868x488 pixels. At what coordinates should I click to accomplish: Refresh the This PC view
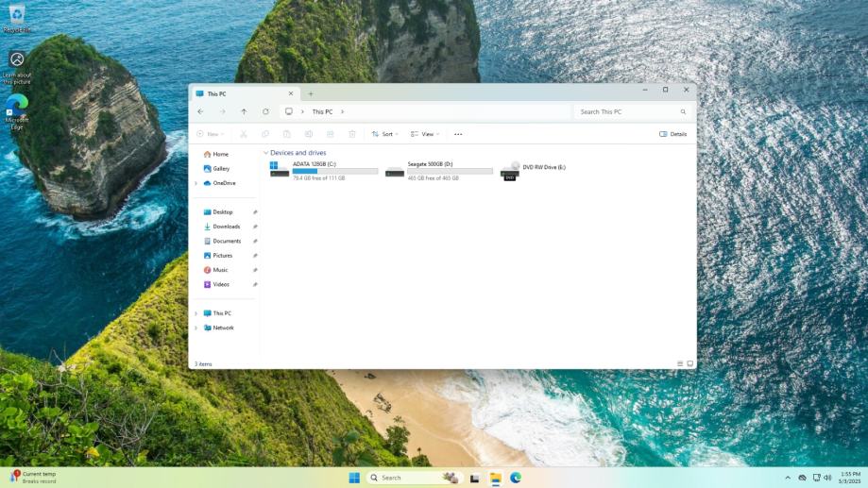tap(265, 111)
